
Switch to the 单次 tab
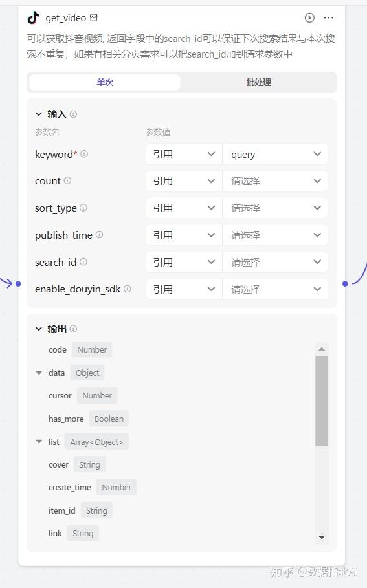(105, 82)
